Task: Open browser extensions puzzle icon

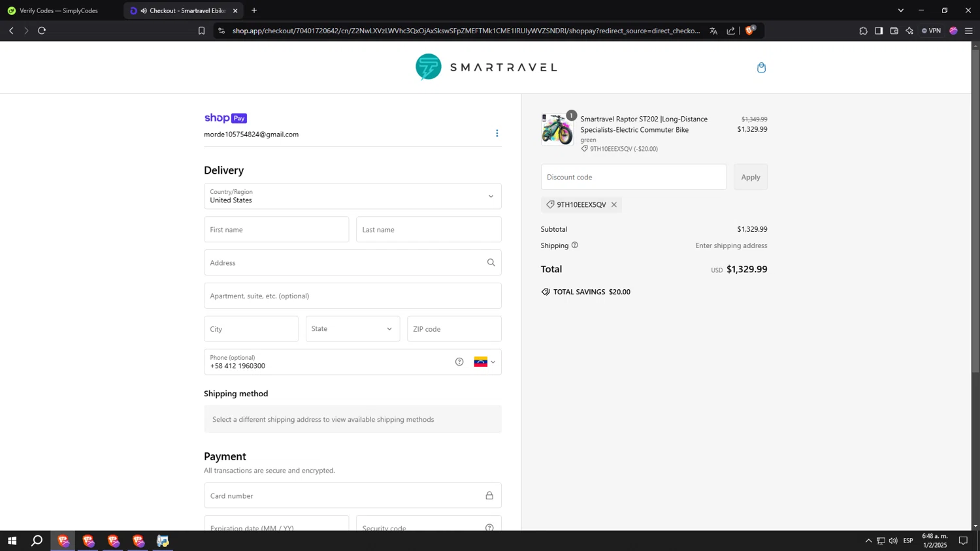Action: click(863, 31)
